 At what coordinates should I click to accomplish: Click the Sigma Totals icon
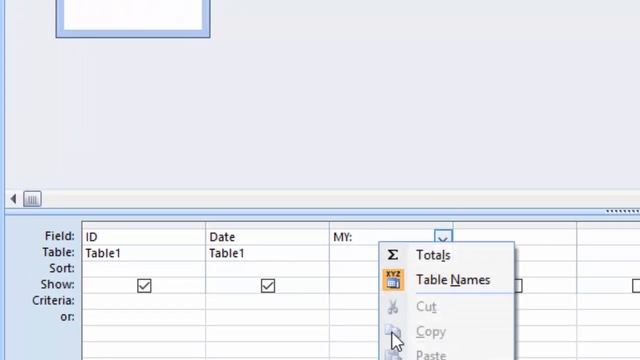pos(393,255)
